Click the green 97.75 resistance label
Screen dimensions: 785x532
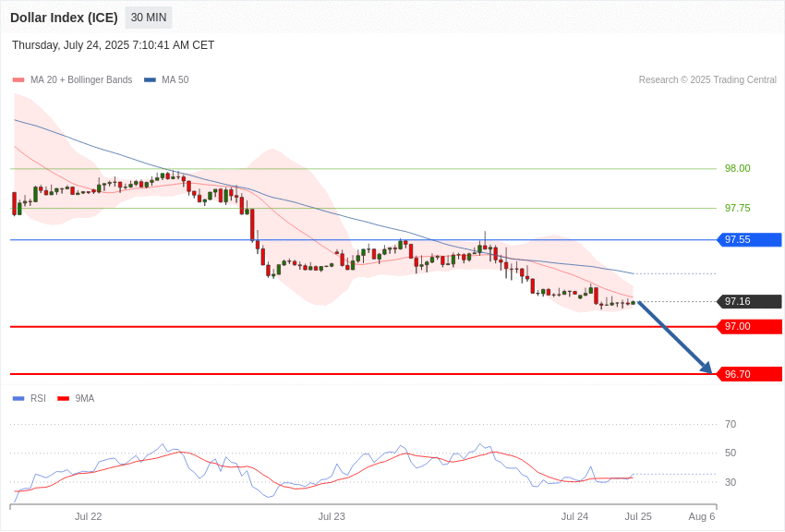tap(738, 208)
